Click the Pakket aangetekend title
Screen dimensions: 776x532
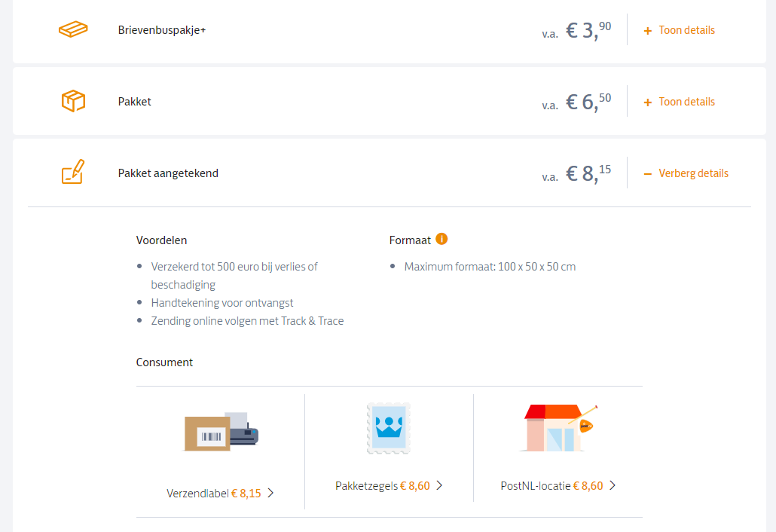(168, 173)
